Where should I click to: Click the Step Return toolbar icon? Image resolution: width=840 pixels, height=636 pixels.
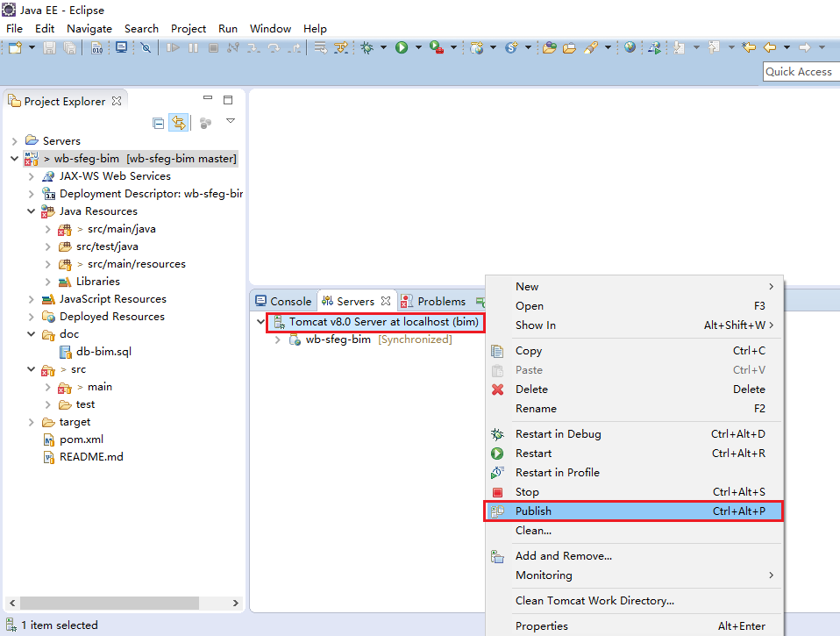coord(294,47)
